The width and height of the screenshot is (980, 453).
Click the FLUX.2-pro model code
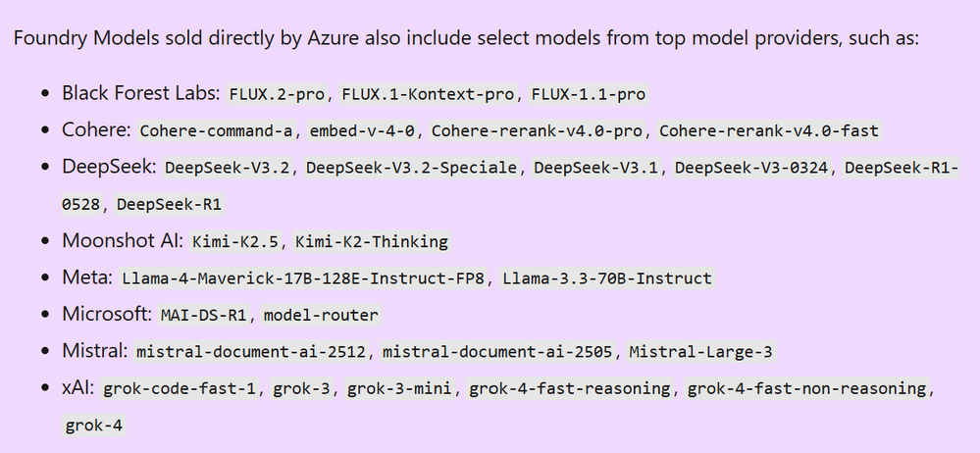(x=279, y=95)
